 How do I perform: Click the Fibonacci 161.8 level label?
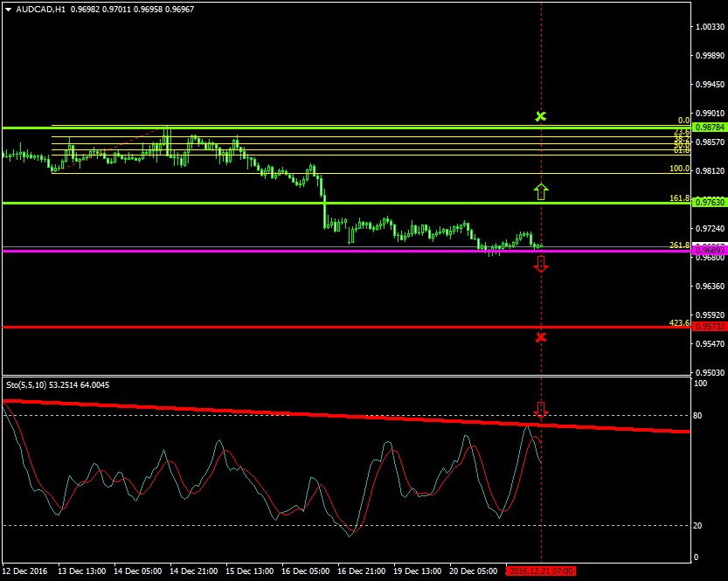coord(680,198)
